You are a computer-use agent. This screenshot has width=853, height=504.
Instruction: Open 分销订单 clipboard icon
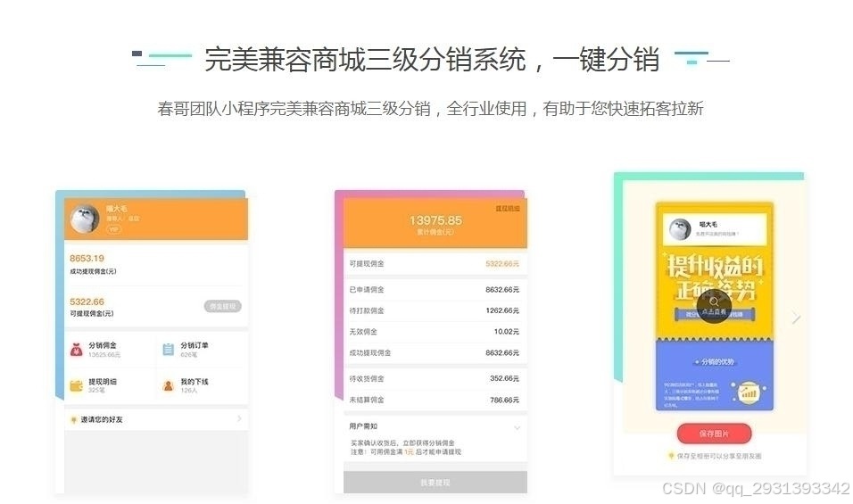[x=168, y=349]
